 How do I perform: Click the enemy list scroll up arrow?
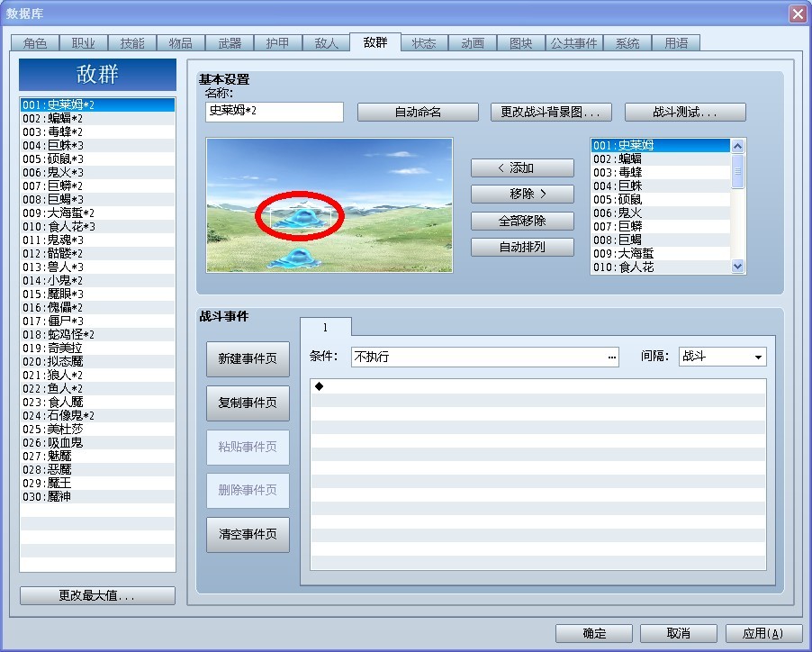tap(738, 146)
